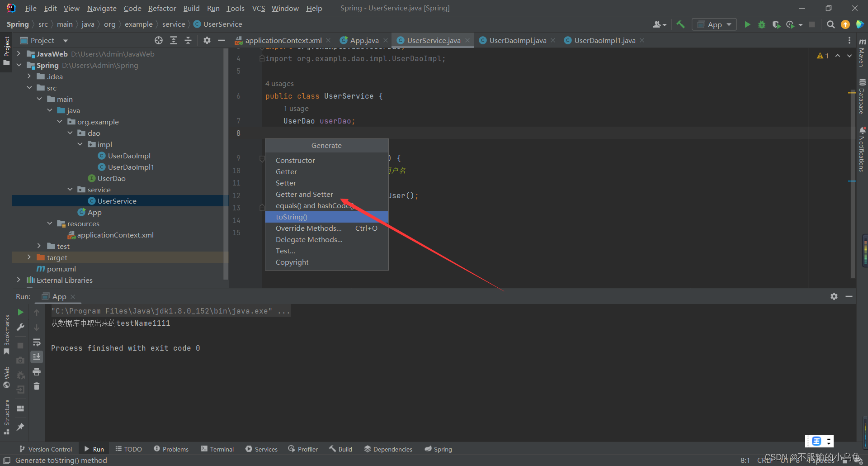Click Project panel vertical scrollbar
The image size is (868, 466).
tap(226, 163)
